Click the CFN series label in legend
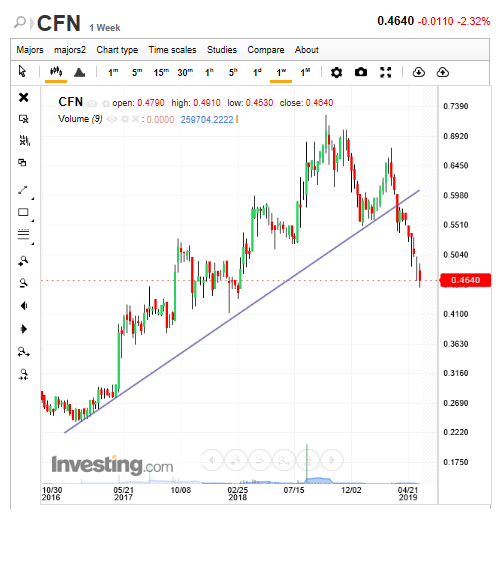 pyautogui.click(x=70, y=102)
